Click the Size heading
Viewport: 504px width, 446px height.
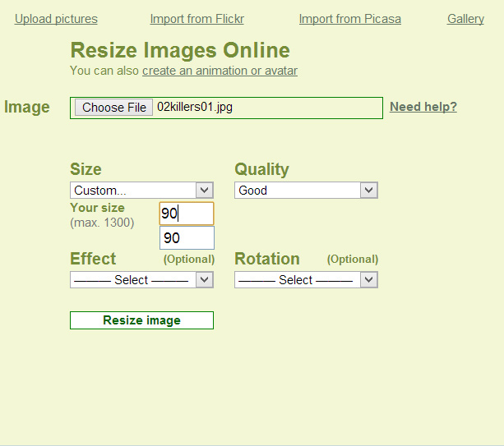(x=86, y=169)
